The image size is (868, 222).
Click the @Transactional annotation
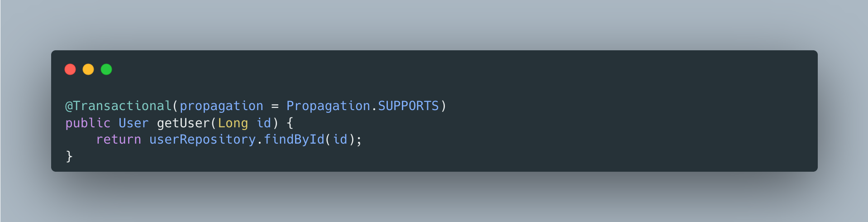(x=119, y=106)
